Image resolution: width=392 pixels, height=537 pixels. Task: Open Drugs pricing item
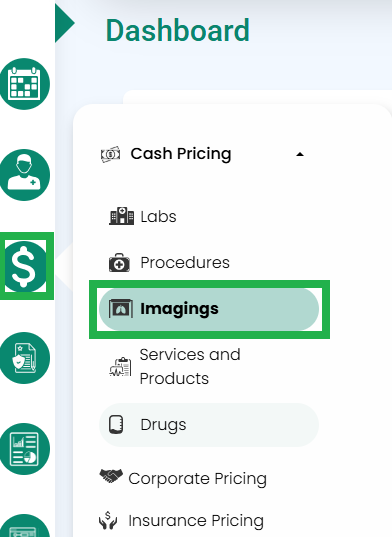pos(209,425)
